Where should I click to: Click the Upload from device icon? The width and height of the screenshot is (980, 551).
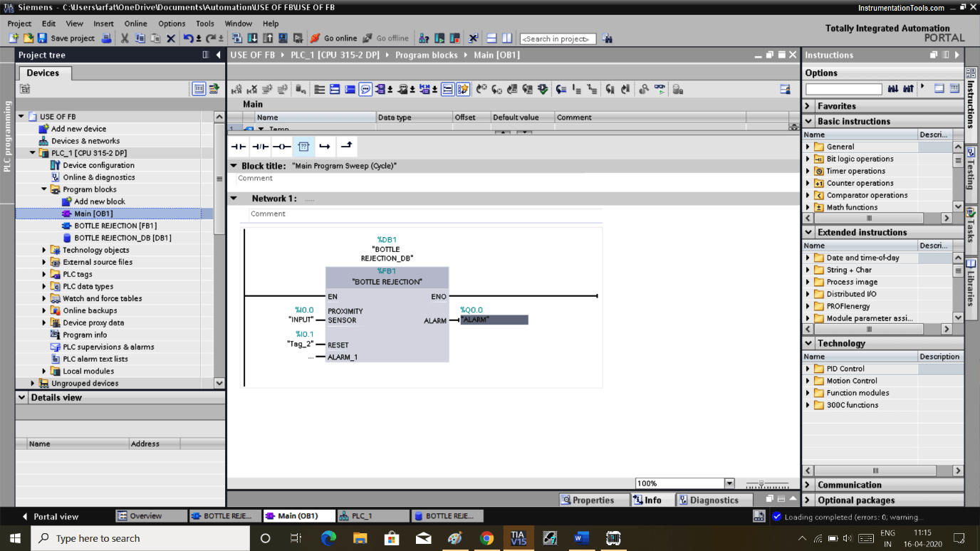pyautogui.click(x=268, y=38)
